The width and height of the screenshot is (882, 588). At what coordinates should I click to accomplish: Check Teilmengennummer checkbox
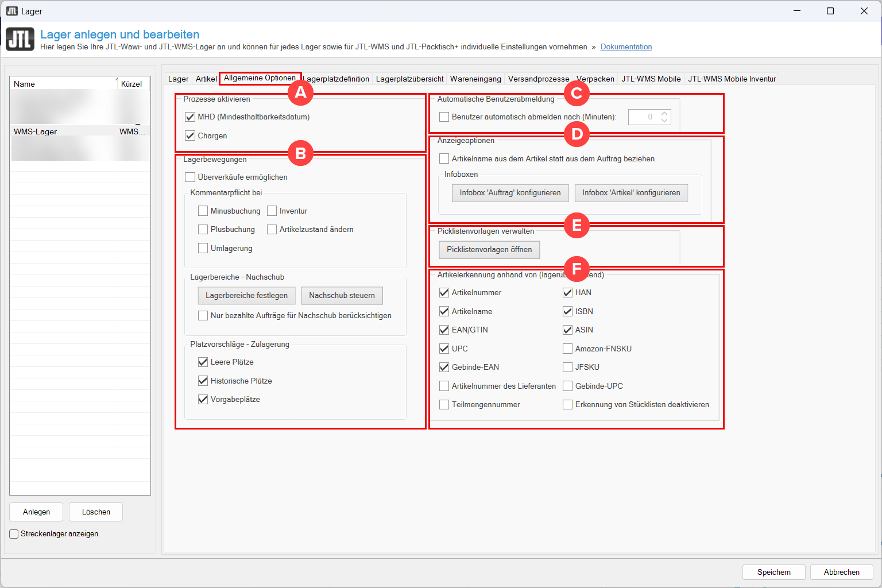pyautogui.click(x=444, y=405)
